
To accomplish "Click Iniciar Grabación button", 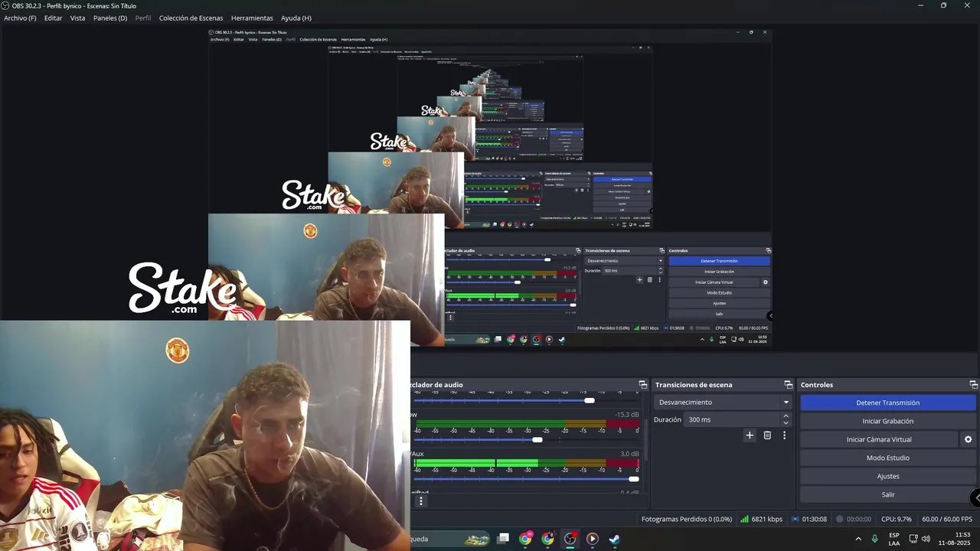I will pyautogui.click(x=888, y=421).
